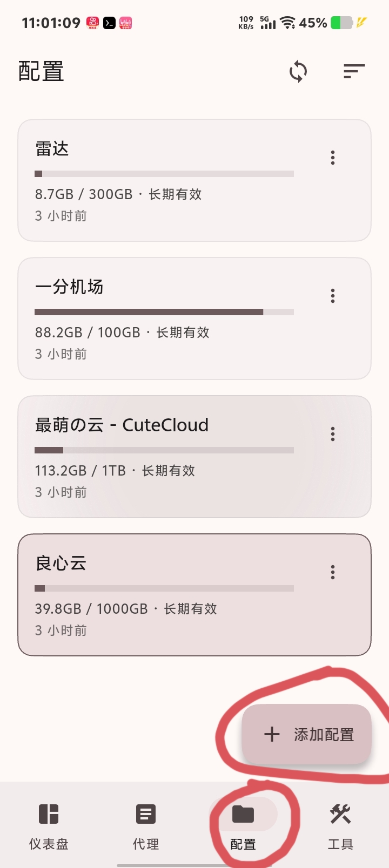Switch to the 仪表盘 dashboard tab
The height and width of the screenshot is (868, 389).
(49, 826)
